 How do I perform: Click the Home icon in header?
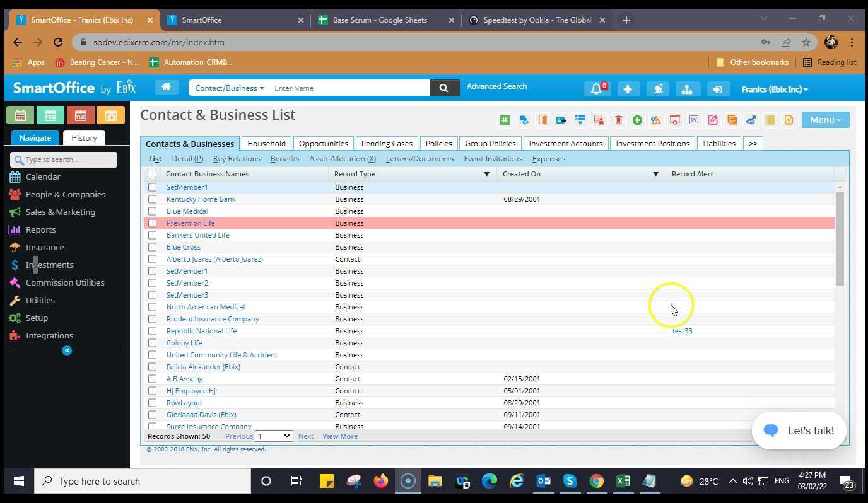click(x=167, y=88)
